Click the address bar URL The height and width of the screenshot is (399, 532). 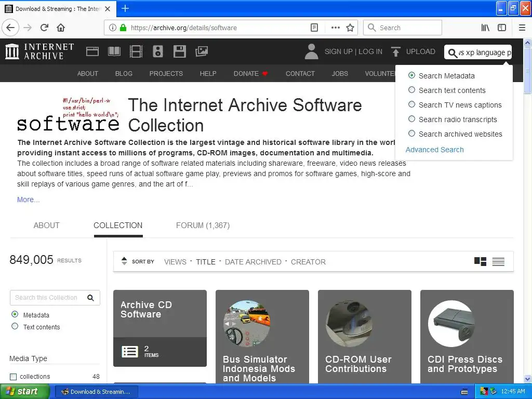coord(184,28)
